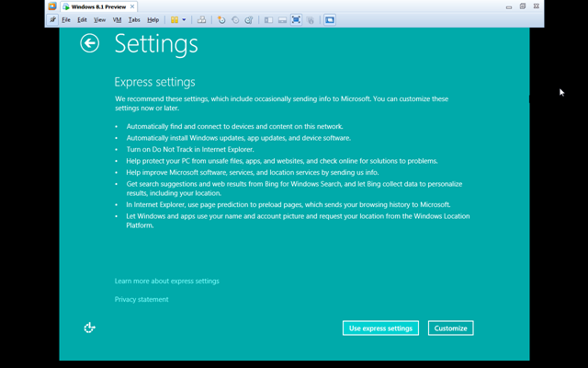Restore the VMware window from fullscreen
Screen dimensions: 588x368
(523, 6)
